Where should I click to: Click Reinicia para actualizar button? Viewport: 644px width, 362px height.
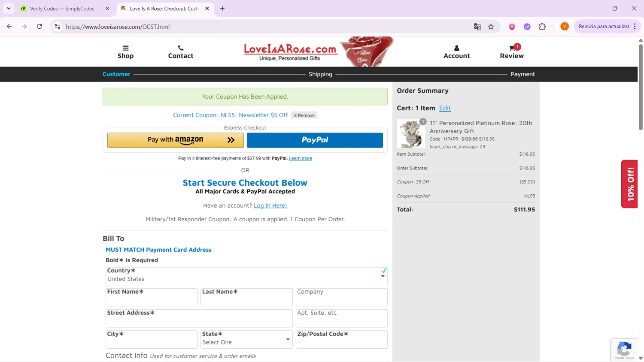[x=604, y=27]
